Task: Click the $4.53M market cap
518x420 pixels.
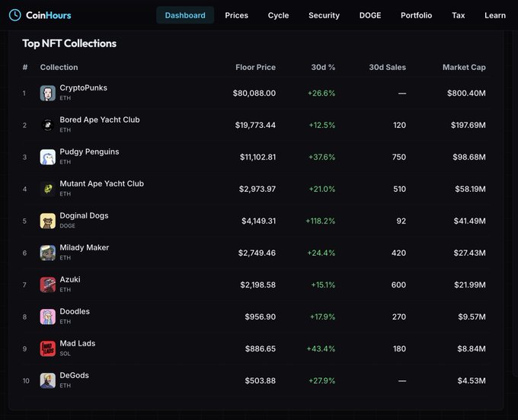Action: click(x=472, y=380)
